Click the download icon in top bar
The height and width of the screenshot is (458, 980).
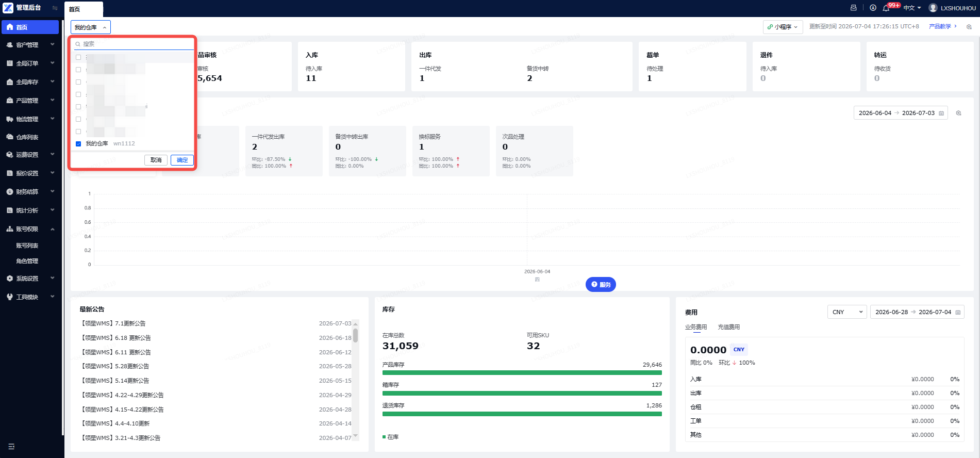tap(873, 8)
